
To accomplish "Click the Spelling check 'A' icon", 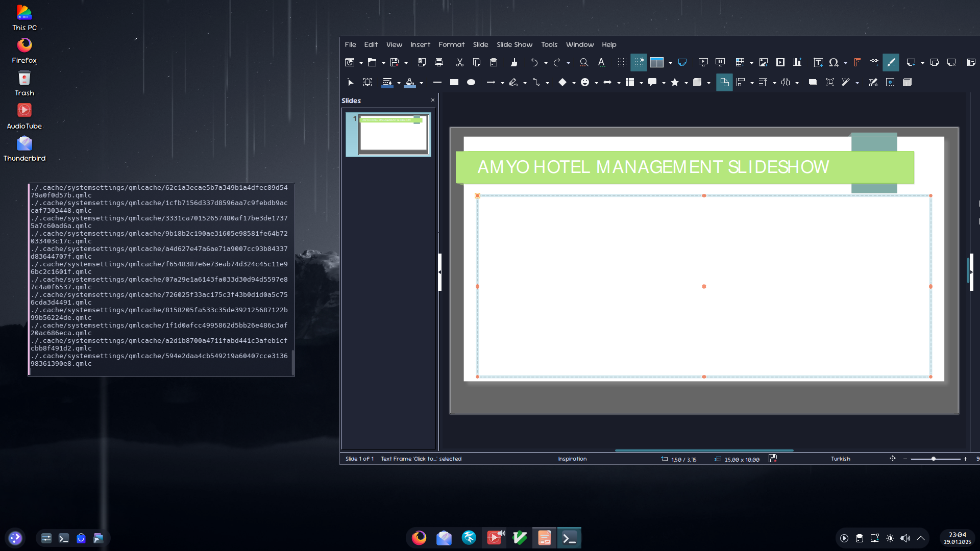I will 601,62.
